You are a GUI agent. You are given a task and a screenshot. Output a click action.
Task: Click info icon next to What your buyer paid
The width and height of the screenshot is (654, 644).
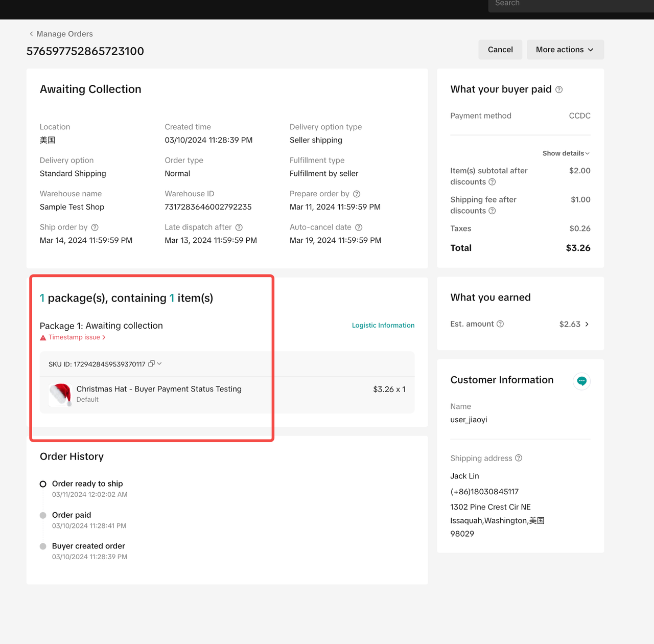point(559,90)
